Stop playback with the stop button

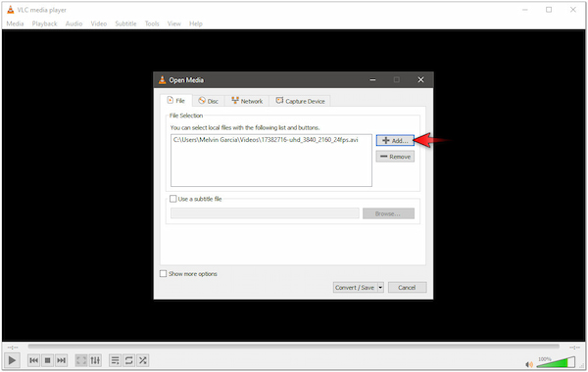[48, 360]
